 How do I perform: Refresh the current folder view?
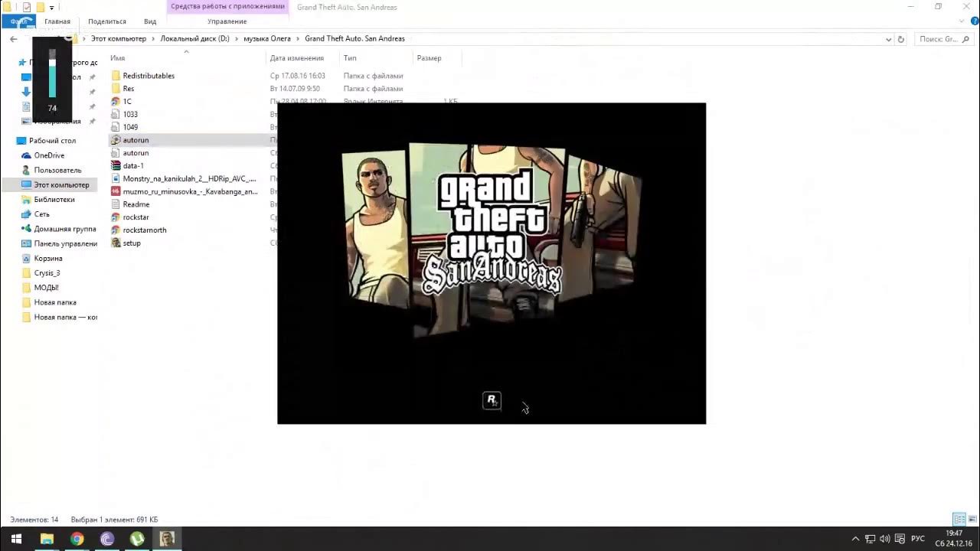click(901, 39)
